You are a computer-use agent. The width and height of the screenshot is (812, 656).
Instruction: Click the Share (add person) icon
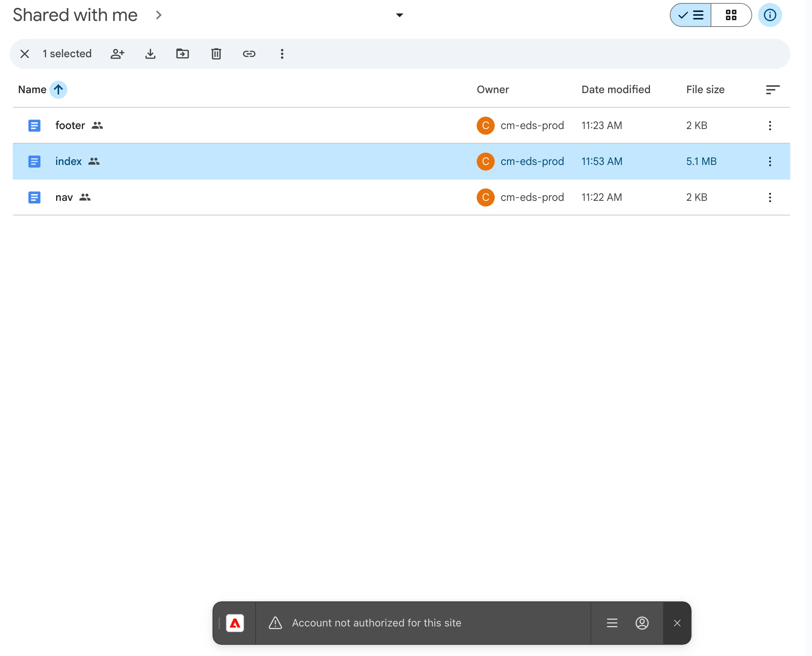[117, 54]
